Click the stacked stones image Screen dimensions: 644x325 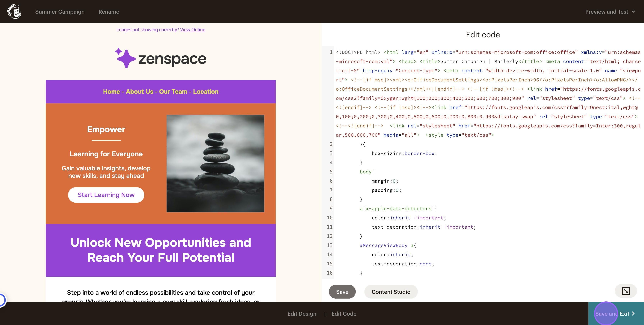coord(215,163)
